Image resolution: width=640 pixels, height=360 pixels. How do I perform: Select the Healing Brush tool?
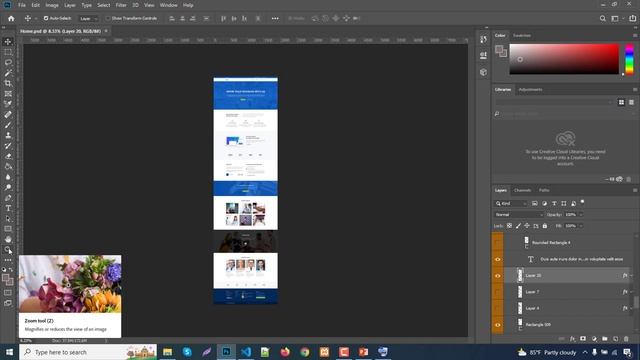pos(8,115)
